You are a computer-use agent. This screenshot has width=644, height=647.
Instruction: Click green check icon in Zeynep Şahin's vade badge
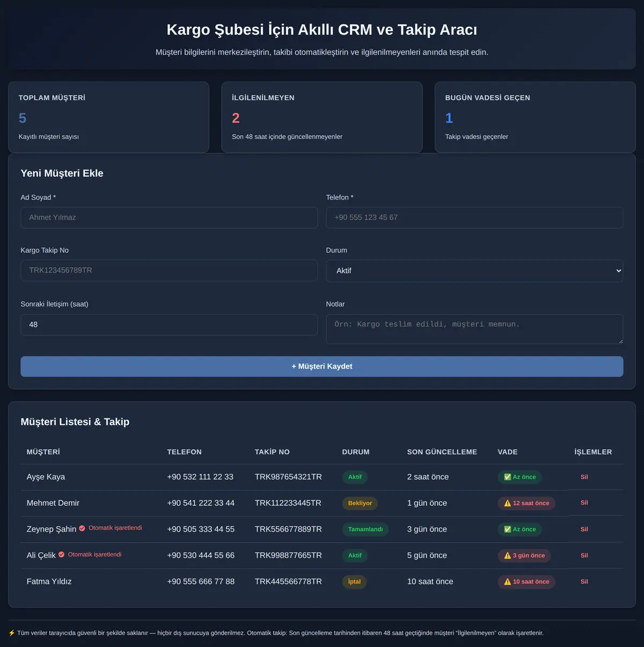pyautogui.click(x=507, y=530)
